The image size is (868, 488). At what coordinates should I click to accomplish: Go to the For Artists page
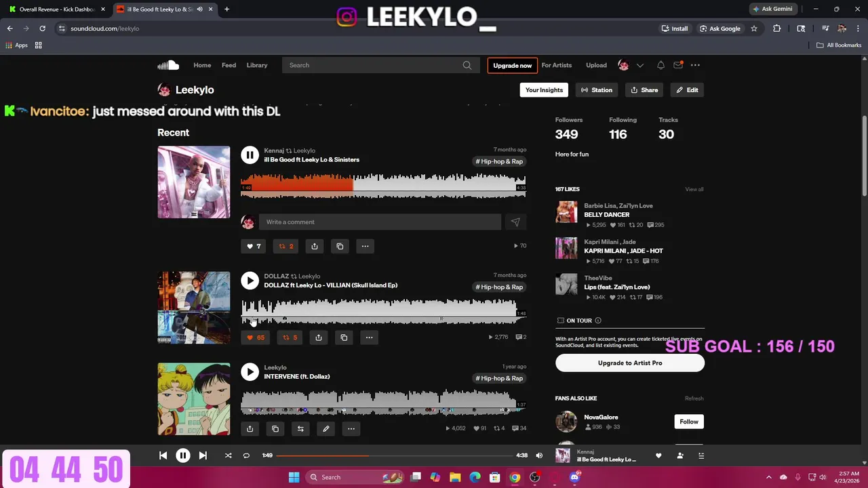point(557,65)
